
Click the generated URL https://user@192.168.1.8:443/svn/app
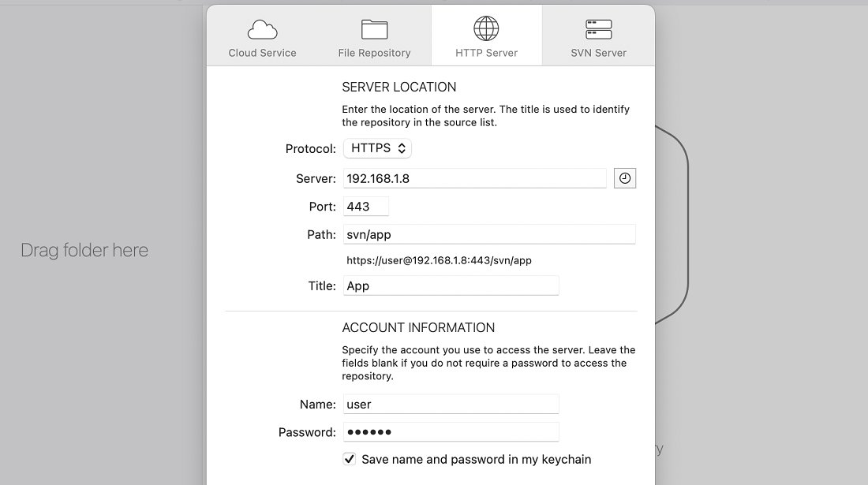pos(439,260)
